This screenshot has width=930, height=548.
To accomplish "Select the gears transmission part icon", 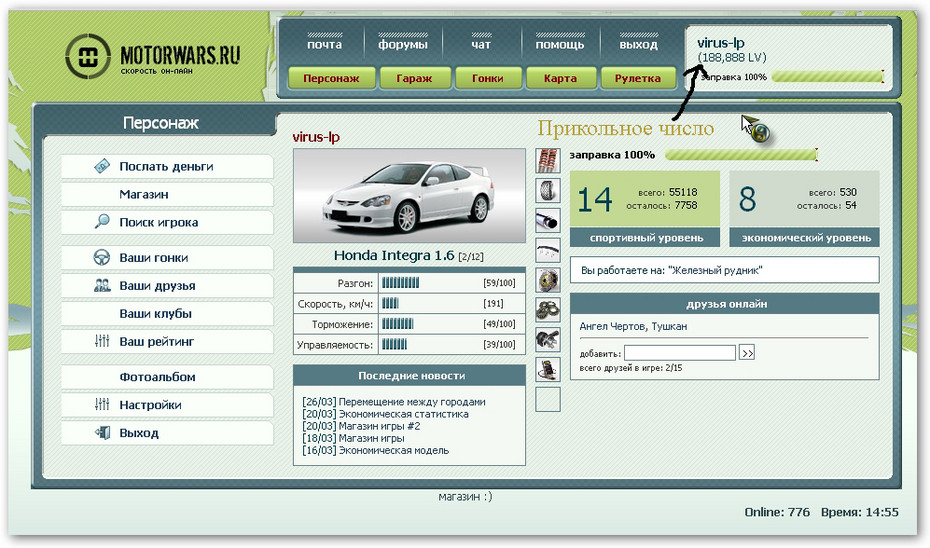I will [547, 310].
